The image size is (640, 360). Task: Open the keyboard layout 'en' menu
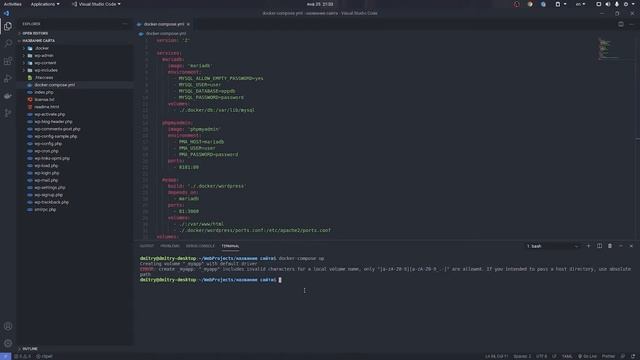(580, 4)
